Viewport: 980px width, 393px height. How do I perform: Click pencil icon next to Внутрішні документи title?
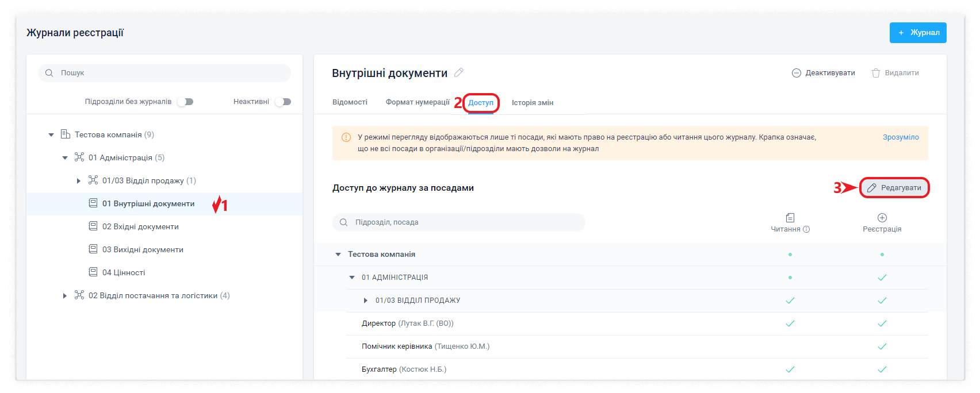click(458, 72)
